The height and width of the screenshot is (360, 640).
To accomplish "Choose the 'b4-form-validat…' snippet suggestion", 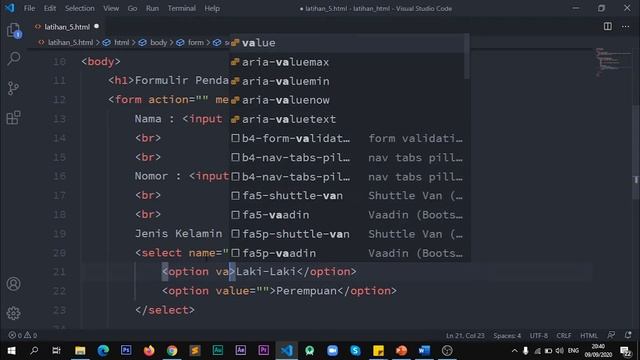I will point(347,138).
